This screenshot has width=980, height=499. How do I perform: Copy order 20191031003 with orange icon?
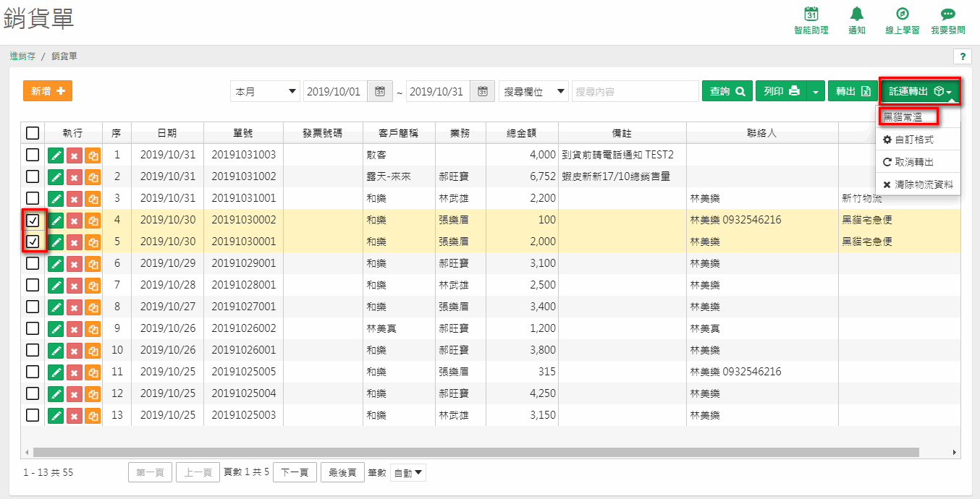93,155
